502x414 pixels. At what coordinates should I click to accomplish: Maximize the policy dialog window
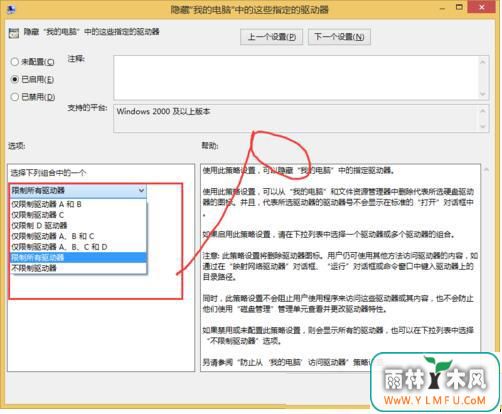click(x=459, y=7)
